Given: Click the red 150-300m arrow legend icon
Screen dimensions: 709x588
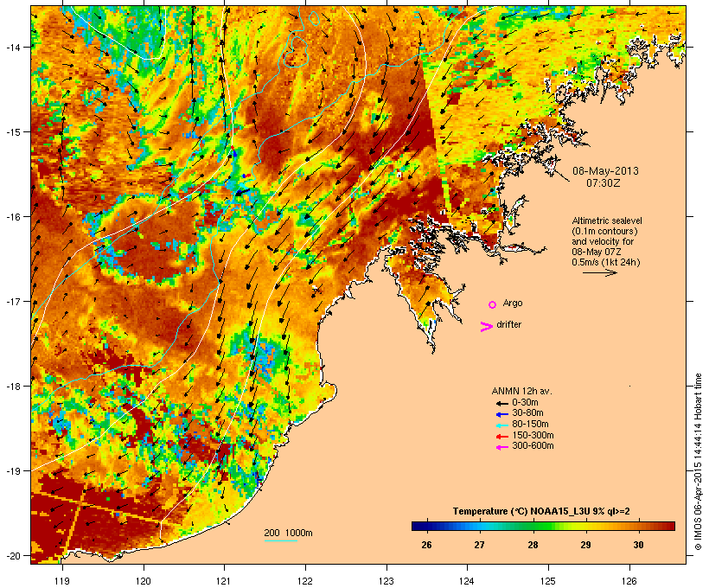Looking at the screenshot, I should coord(501,436).
